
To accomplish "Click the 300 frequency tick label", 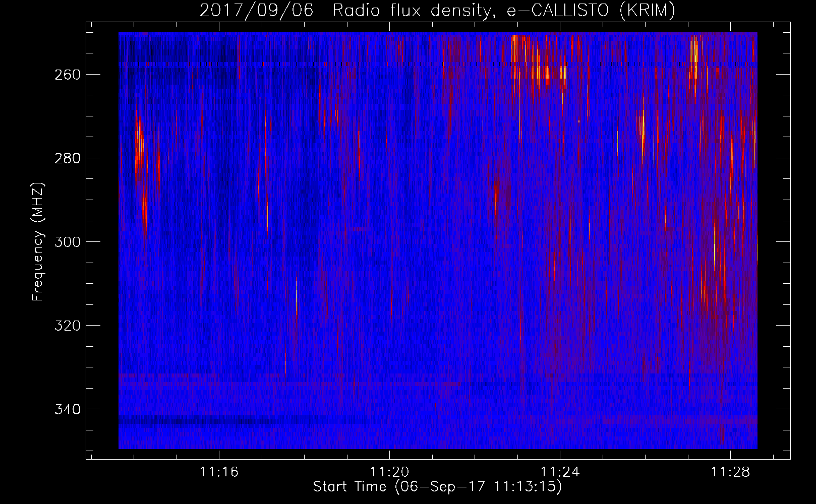I will click(67, 242).
